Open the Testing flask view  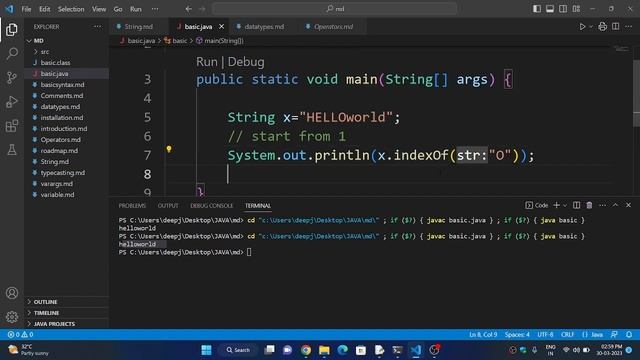12,150
